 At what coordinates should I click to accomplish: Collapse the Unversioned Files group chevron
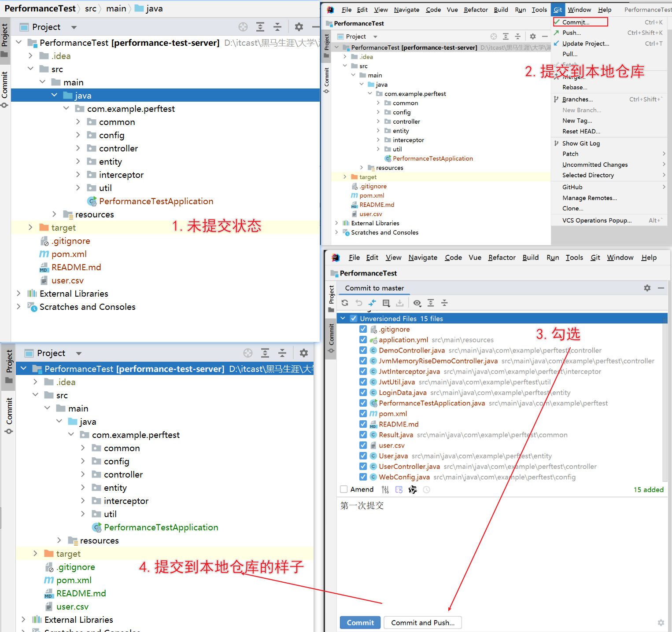[343, 318]
